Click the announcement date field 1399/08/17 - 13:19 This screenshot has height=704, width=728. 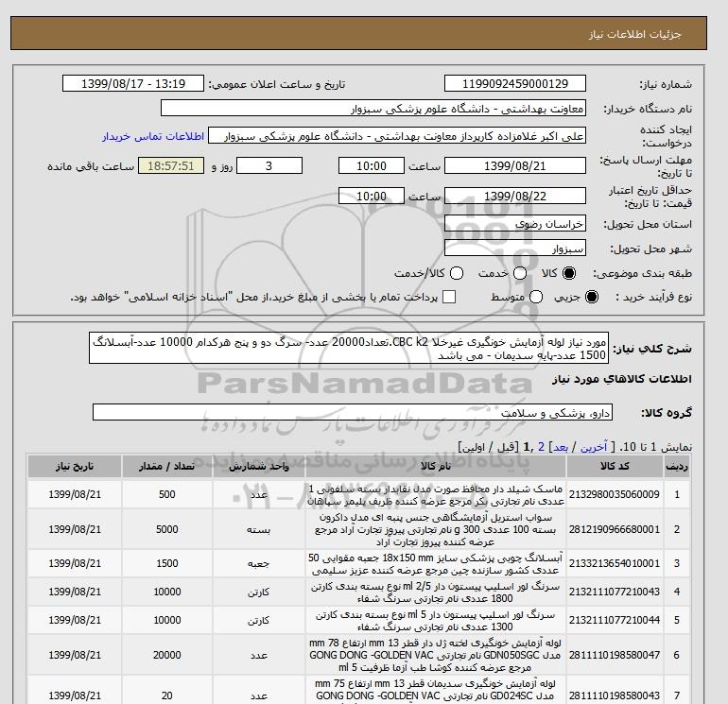point(133,83)
